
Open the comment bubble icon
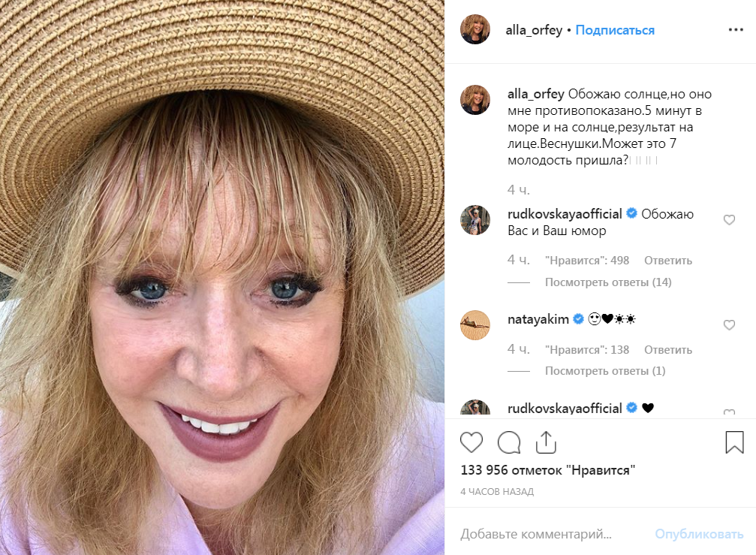509,442
